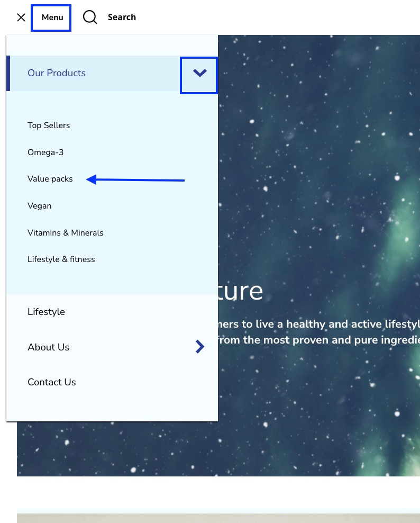Select the Value packs submenu item
Viewport: 420px width, 523px height.
(x=50, y=179)
